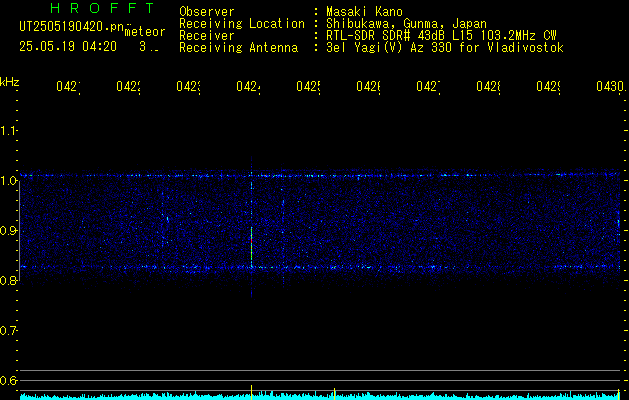
Task: Click the 0.8 kHz axis label
Action: tap(8, 280)
